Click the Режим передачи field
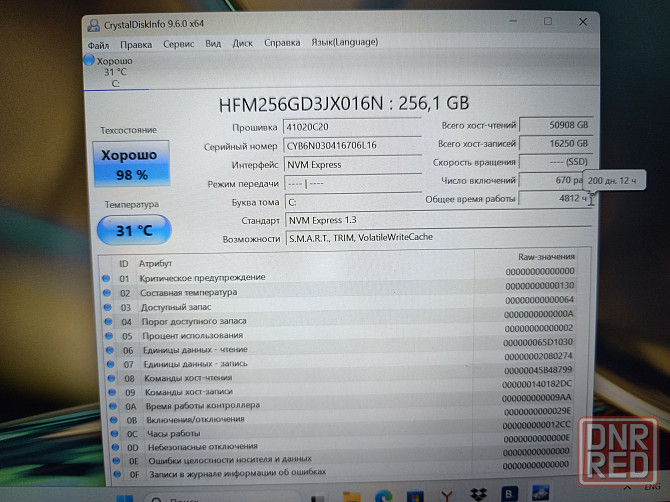Viewport: 670px width, 502px height. point(353,184)
